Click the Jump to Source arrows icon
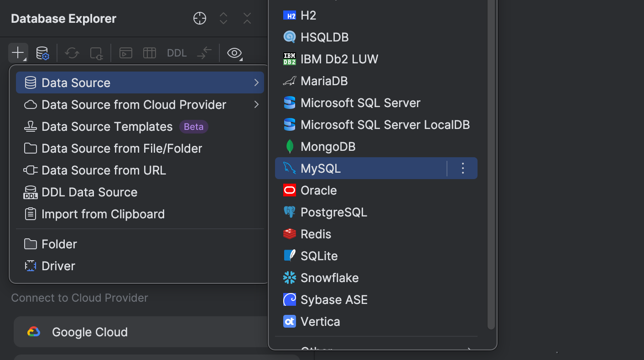Viewport: 644px width, 360px height. point(204,53)
